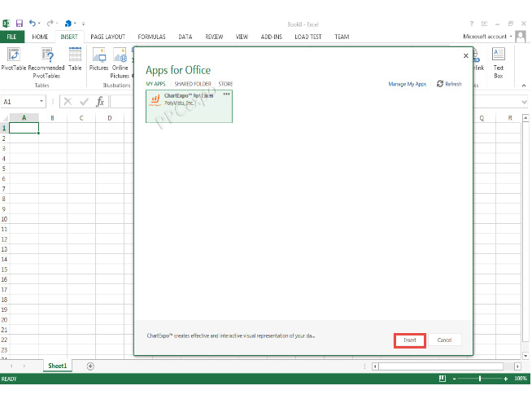Switch to the DATA tab
532x399 pixels.
click(x=185, y=37)
